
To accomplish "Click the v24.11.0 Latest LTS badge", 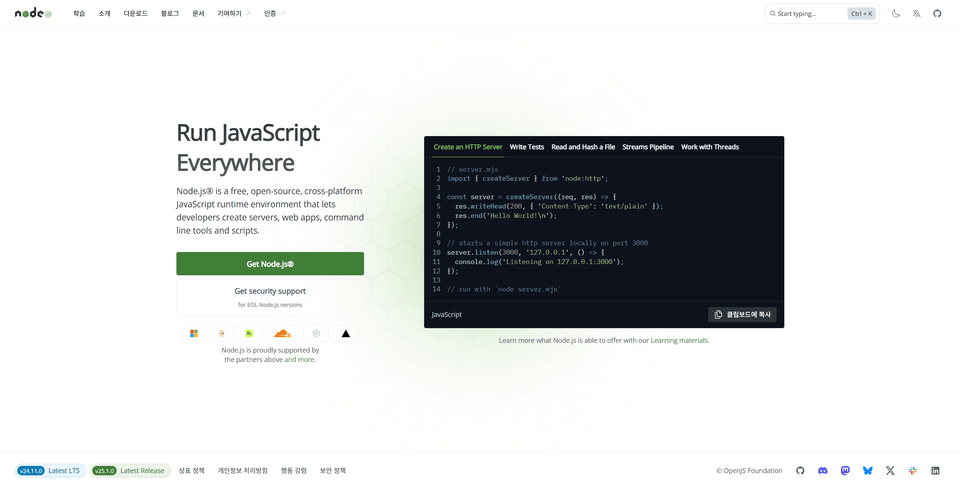I will click(x=50, y=471).
